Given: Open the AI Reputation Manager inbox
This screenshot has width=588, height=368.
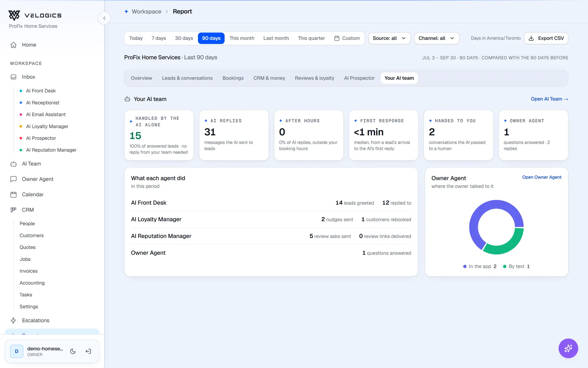Looking at the screenshot, I should (51, 150).
